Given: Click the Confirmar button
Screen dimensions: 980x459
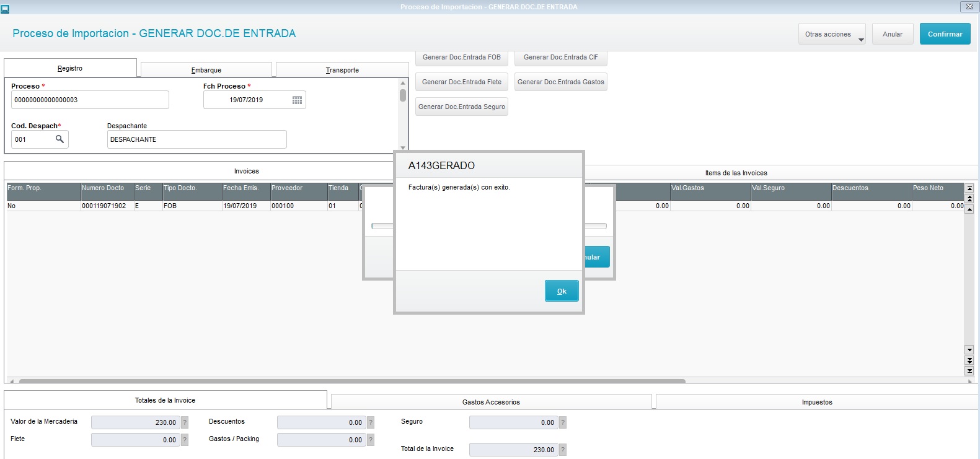Looking at the screenshot, I should coord(945,34).
